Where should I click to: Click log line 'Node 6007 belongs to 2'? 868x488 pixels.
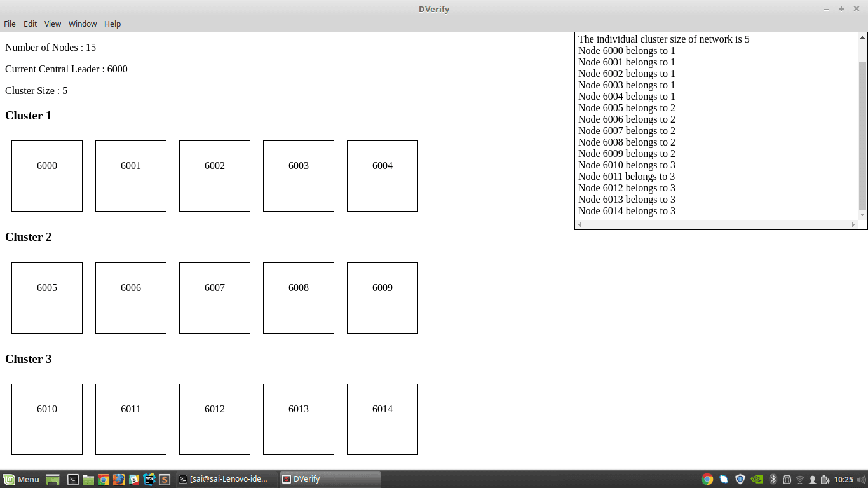click(627, 131)
